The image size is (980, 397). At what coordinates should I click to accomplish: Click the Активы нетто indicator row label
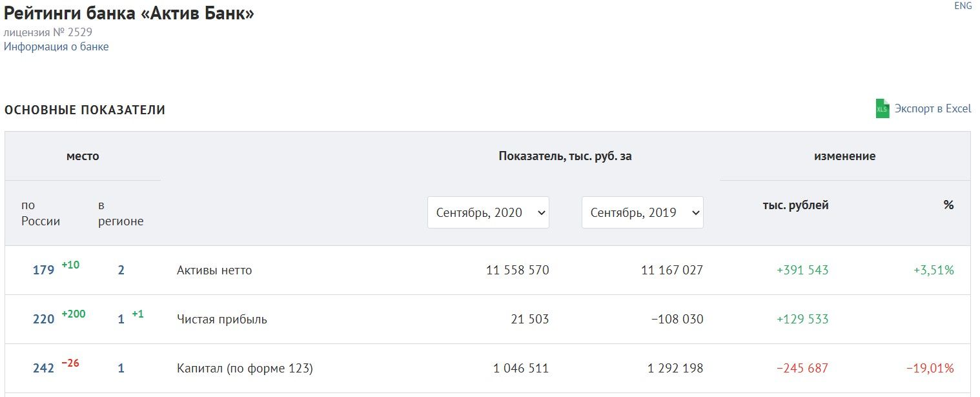(x=214, y=270)
